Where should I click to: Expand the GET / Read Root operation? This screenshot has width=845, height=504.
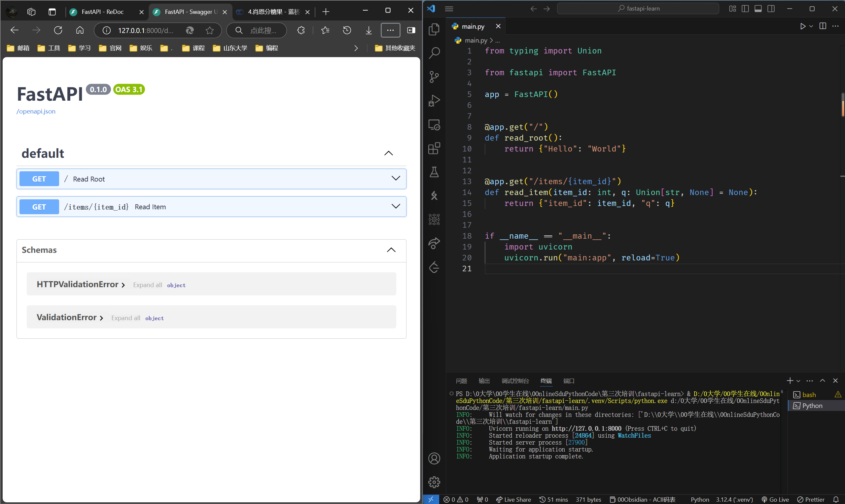211,179
